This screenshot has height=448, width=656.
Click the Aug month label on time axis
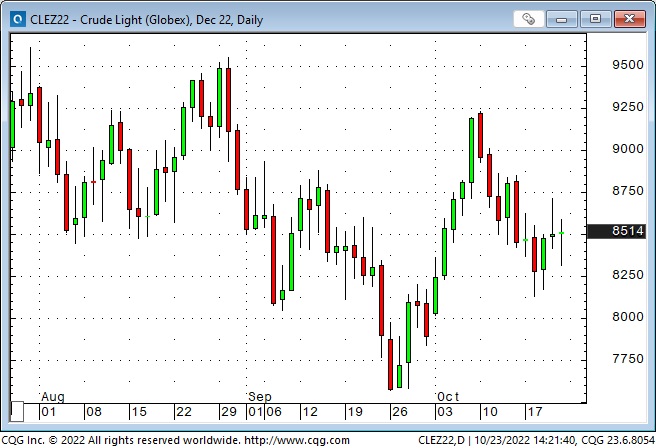tap(53, 397)
